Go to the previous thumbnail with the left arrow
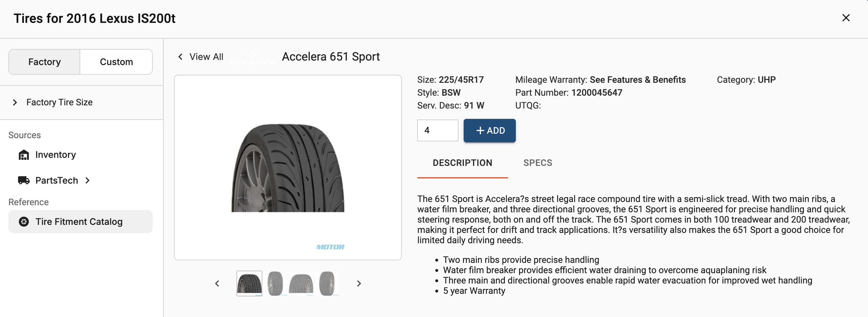 pos(217,283)
